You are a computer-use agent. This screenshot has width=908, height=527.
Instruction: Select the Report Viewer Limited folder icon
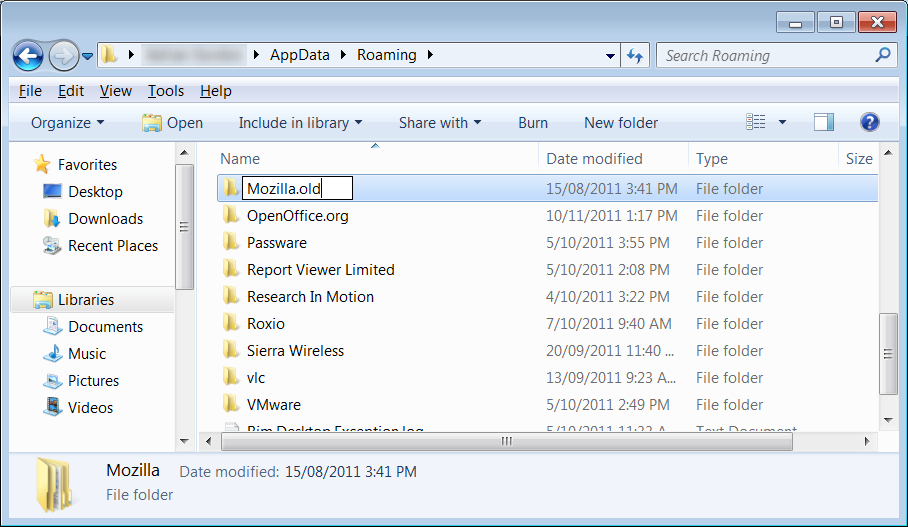pyautogui.click(x=230, y=270)
